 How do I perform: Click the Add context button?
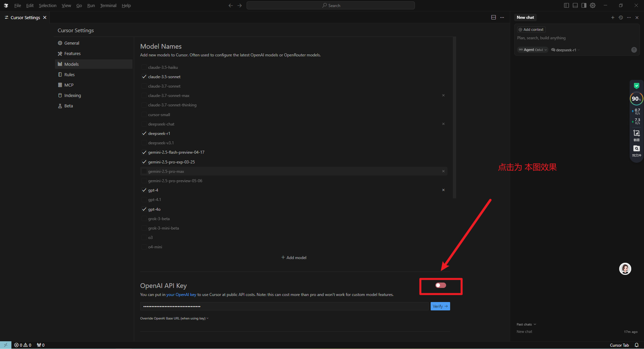531,30
